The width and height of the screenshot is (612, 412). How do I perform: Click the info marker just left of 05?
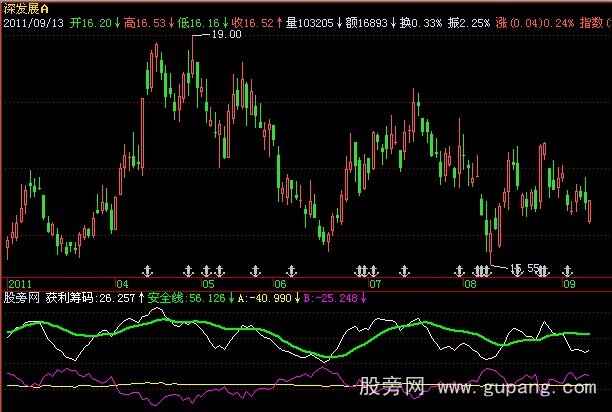(x=188, y=270)
